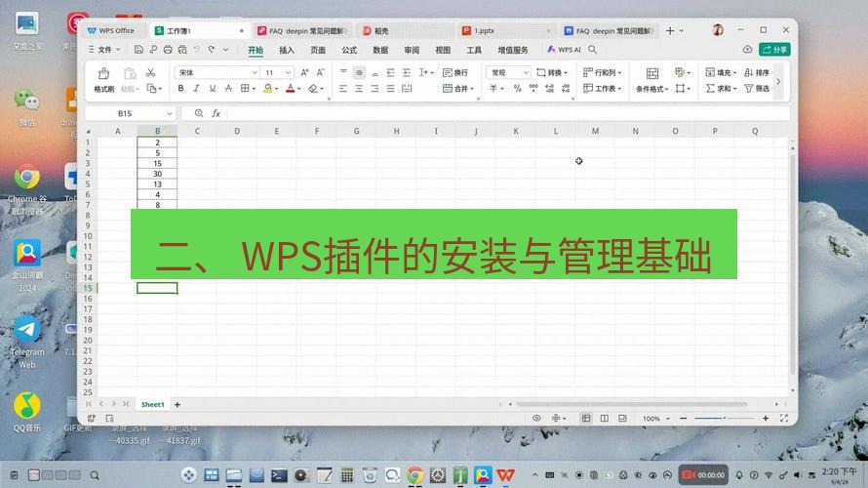Click fullscreen icon in status bar

[784, 418]
